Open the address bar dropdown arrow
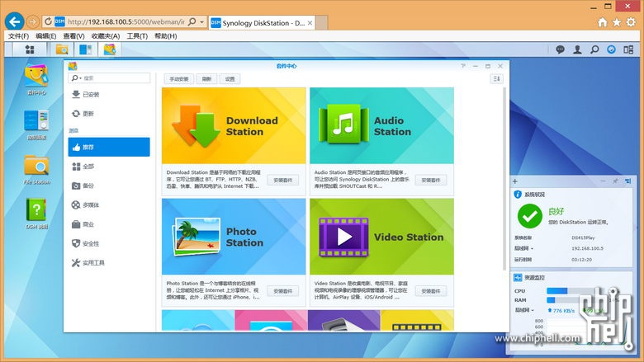 click(201, 21)
